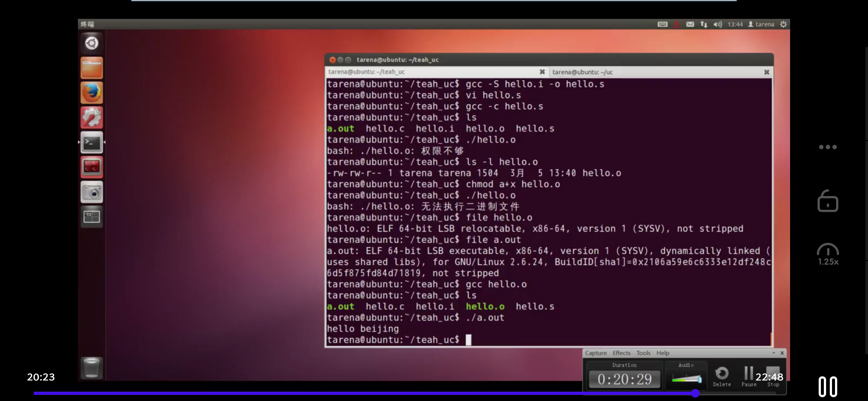Pause the video with playback button
The width and height of the screenshot is (868, 401).
click(828, 387)
